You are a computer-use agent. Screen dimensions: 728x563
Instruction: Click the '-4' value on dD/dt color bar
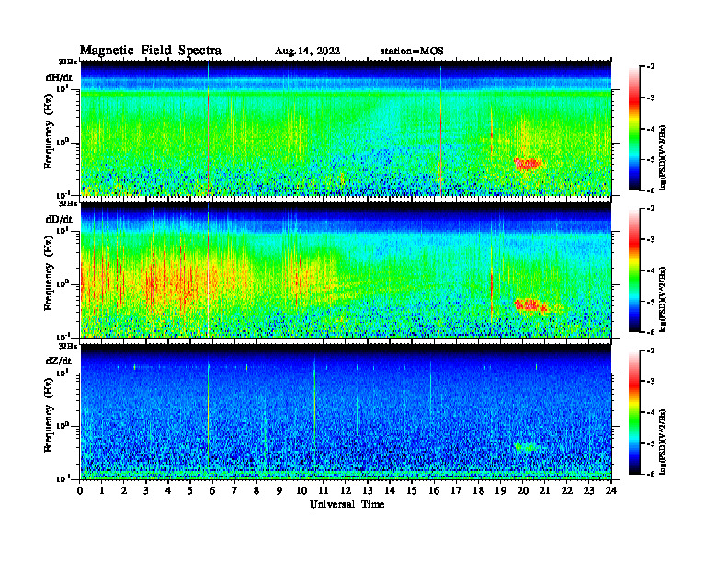tap(651, 270)
